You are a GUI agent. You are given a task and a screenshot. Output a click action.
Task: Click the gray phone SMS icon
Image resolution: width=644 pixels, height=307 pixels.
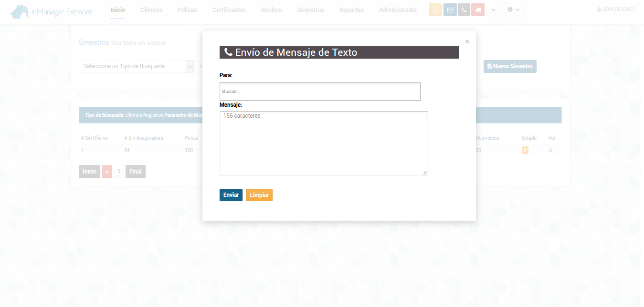[464, 10]
